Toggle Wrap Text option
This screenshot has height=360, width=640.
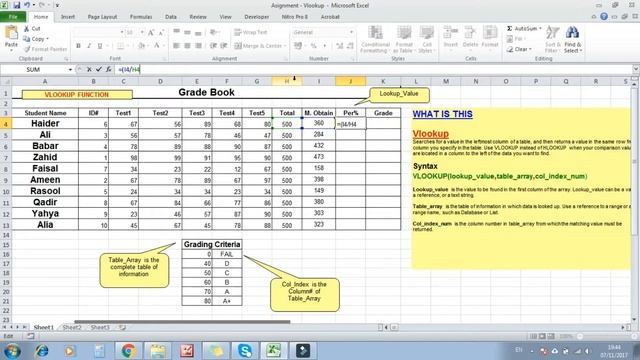tap(251, 32)
